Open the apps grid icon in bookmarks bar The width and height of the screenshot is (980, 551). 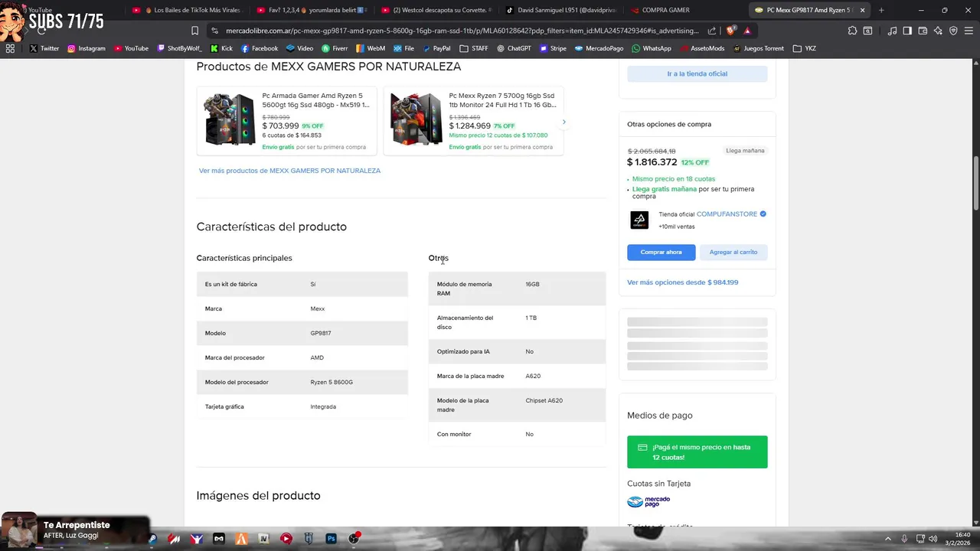10,48
